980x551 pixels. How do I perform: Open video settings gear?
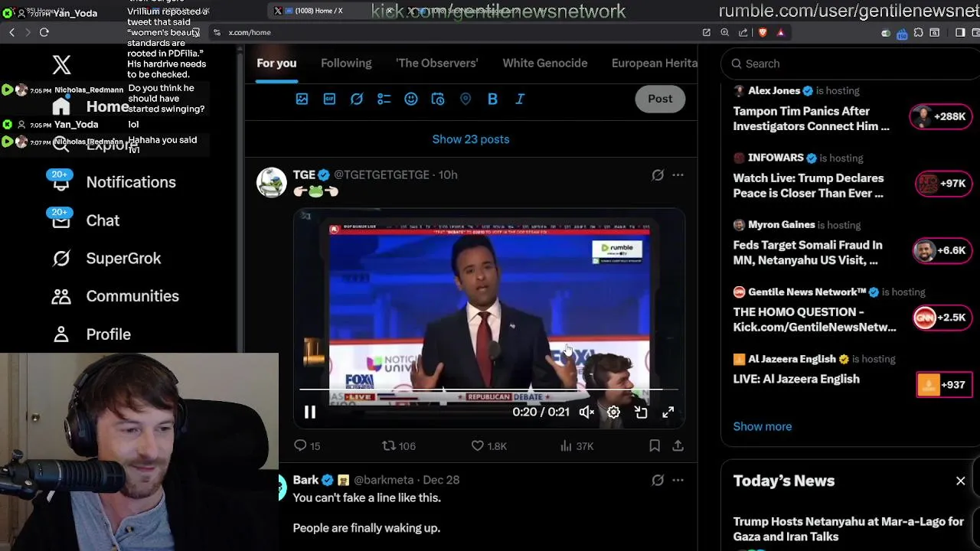point(613,412)
